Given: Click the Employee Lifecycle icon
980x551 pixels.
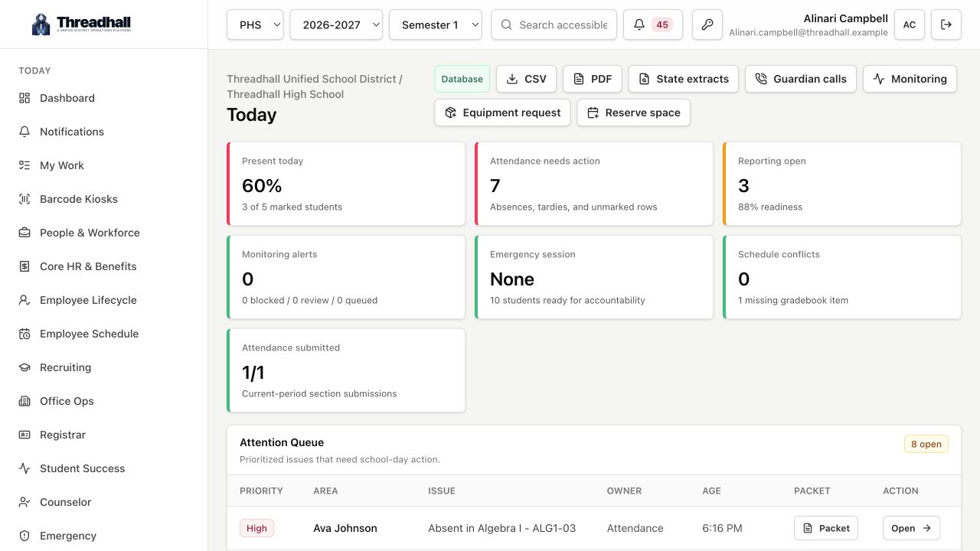Looking at the screenshot, I should [24, 300].
